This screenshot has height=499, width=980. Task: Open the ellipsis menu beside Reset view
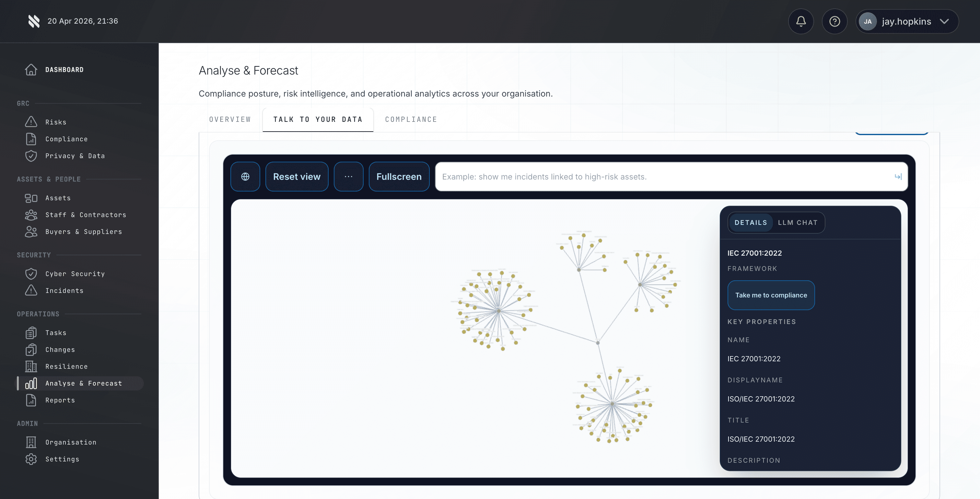tap(348, 177)
